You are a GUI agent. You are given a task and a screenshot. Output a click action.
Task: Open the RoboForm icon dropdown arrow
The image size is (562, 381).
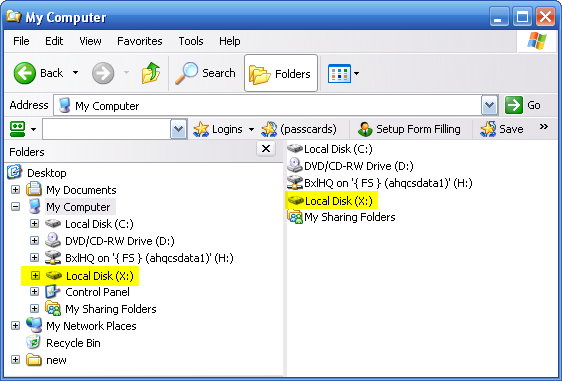(33, 129)
